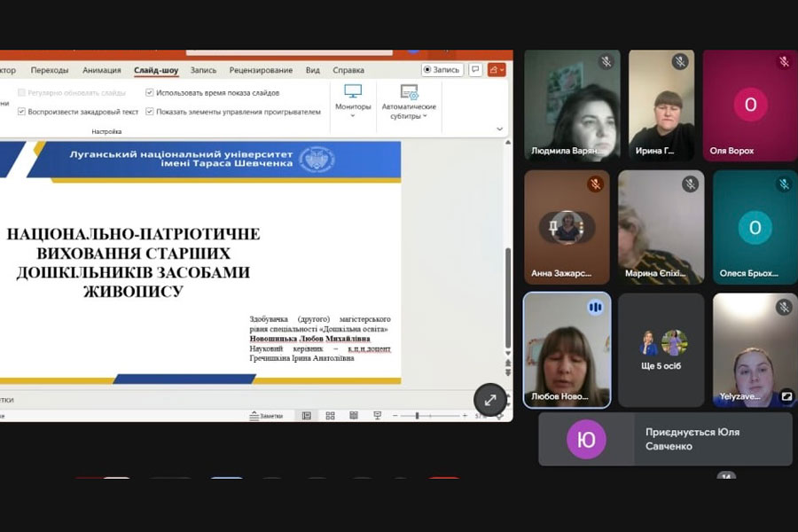This screenshot has width=798, height=532.
Task: Click the expand fullscreen arrows icon
Action: [490, 400]
